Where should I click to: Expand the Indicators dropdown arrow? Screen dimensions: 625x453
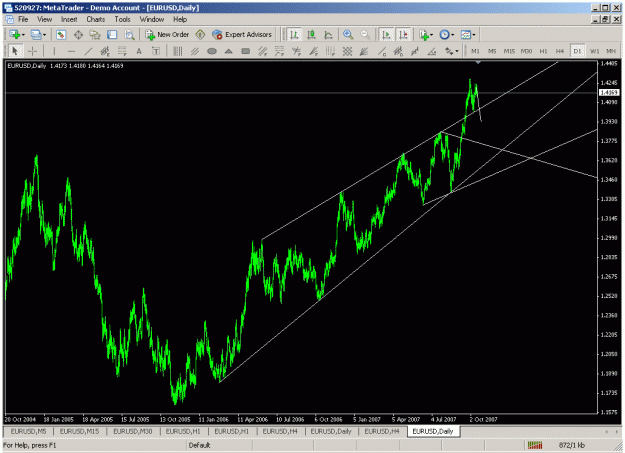click(432, 35)
